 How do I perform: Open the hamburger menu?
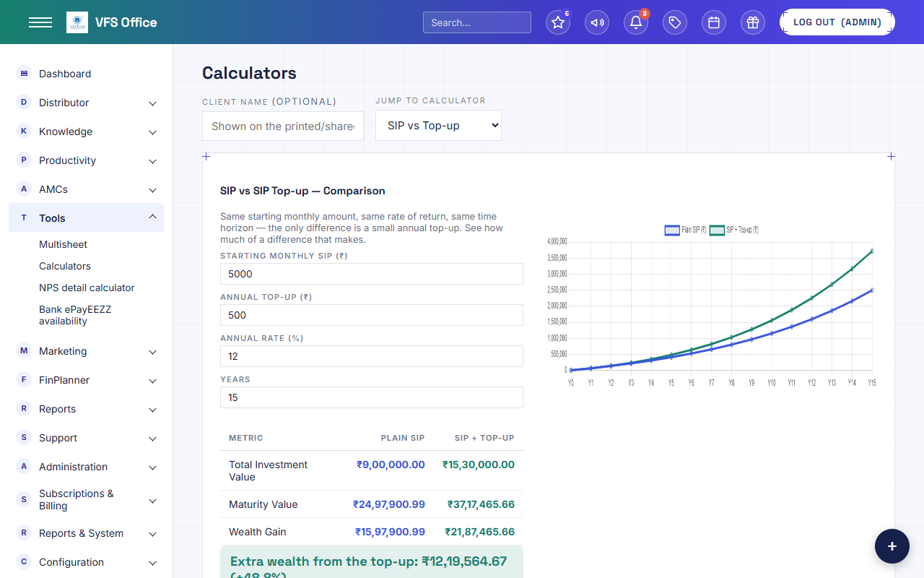pyautogui.click(x=40, y=22)
